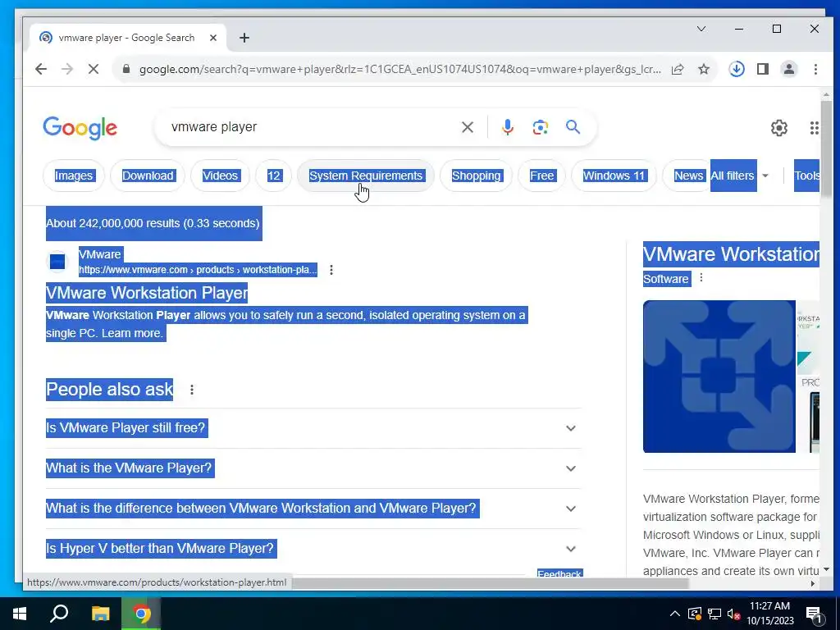Click the vertical scrollbar thumb
Screen dimensions: 840x630
pos(825,148)
